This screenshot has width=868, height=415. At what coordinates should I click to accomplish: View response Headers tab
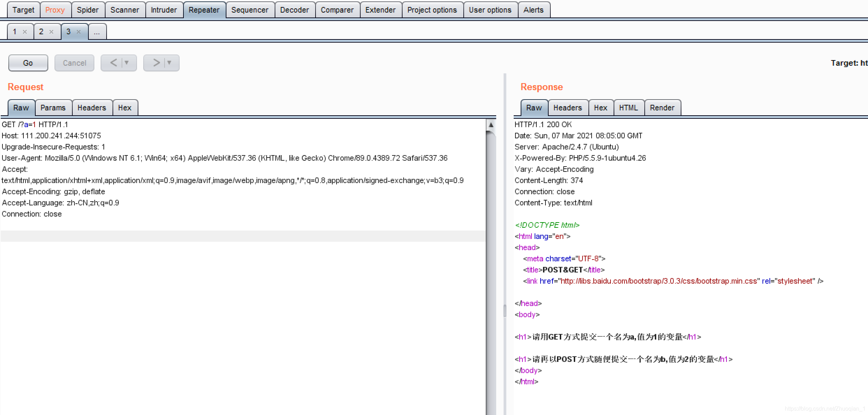coord(567,108)
